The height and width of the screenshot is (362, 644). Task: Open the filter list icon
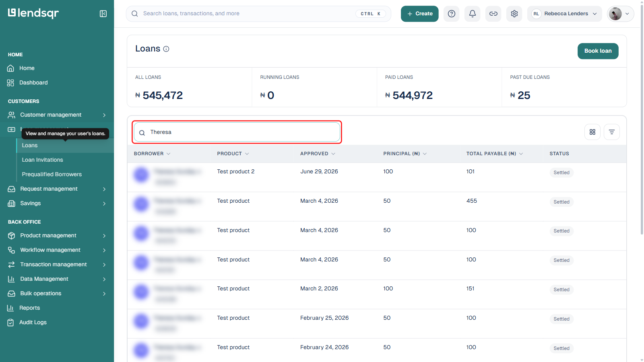[612, 132]
